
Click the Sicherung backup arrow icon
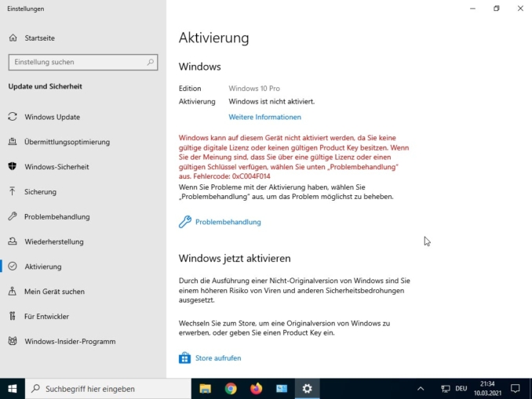[x=13, y=191]
